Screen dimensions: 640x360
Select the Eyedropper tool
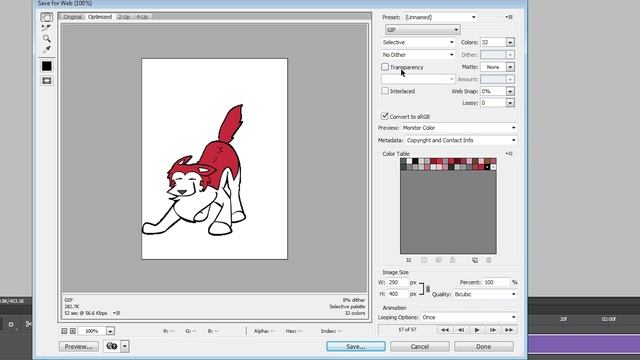47,49
